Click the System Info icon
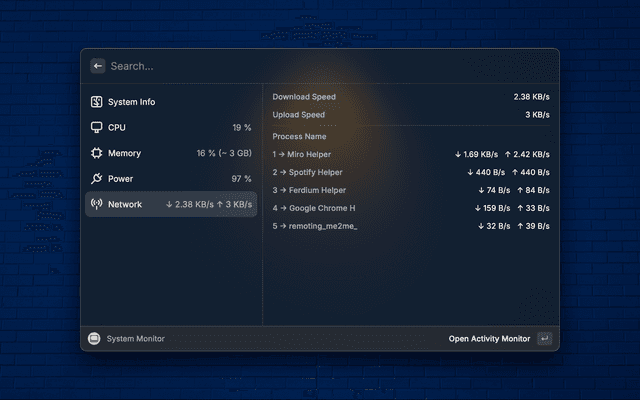 pos(97,102)
